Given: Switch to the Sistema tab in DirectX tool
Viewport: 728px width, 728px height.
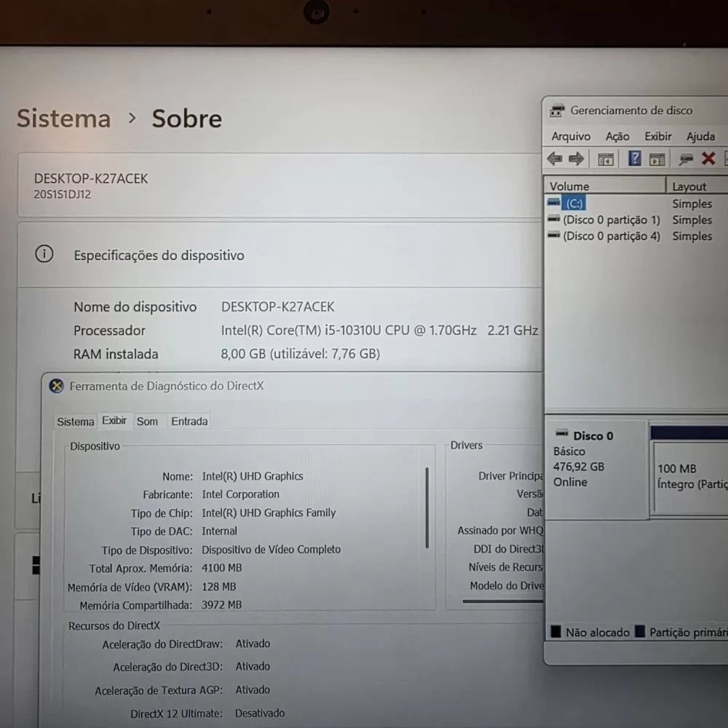Looking at the screenshot, I should (x=76, y=422).
